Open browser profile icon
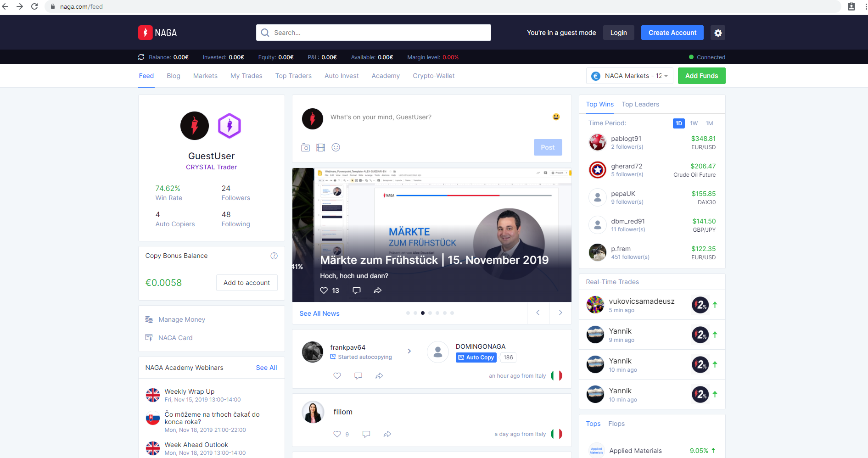 click(x=851, y=6)
